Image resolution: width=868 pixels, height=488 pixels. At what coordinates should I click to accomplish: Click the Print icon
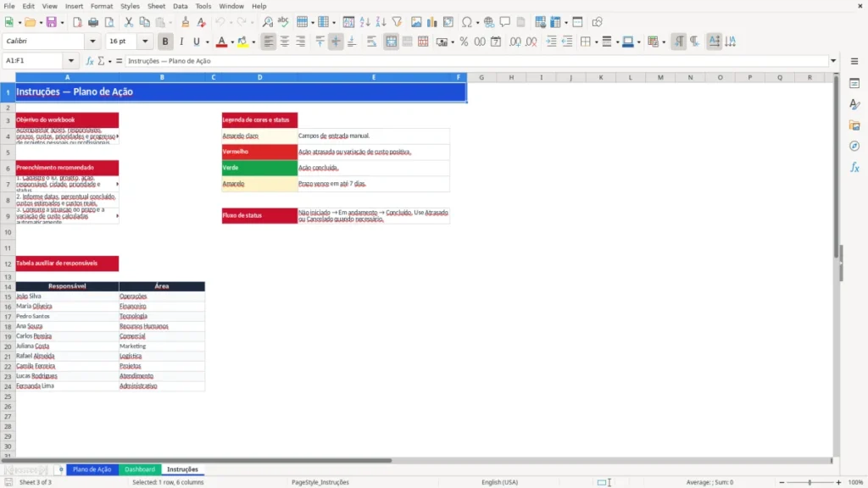click(93, 22)
